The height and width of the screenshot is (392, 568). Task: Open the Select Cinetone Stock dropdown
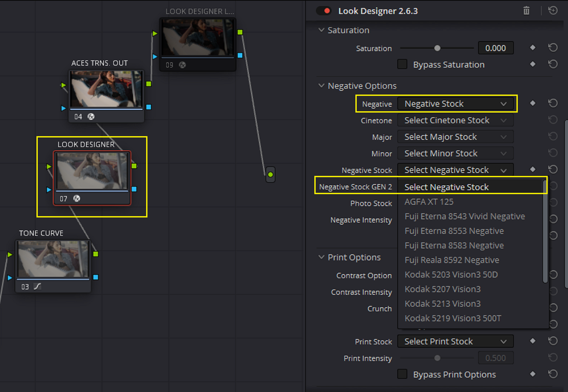[x=455, y=120]
